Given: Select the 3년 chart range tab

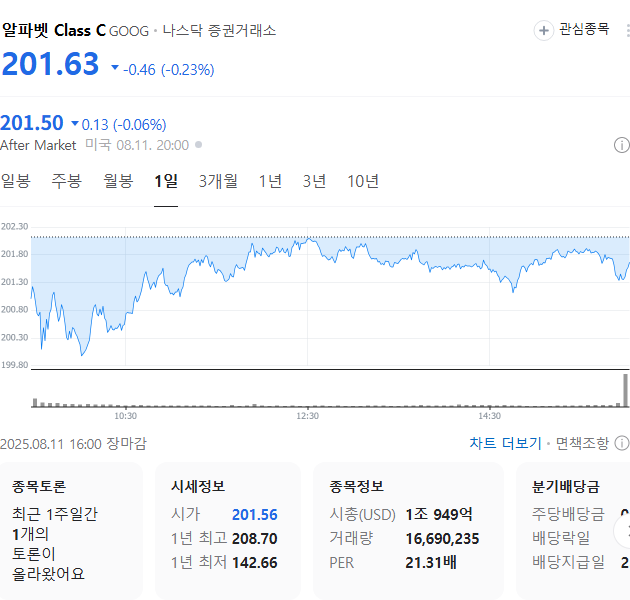Looking at the screenshot, I should (314, 181).
